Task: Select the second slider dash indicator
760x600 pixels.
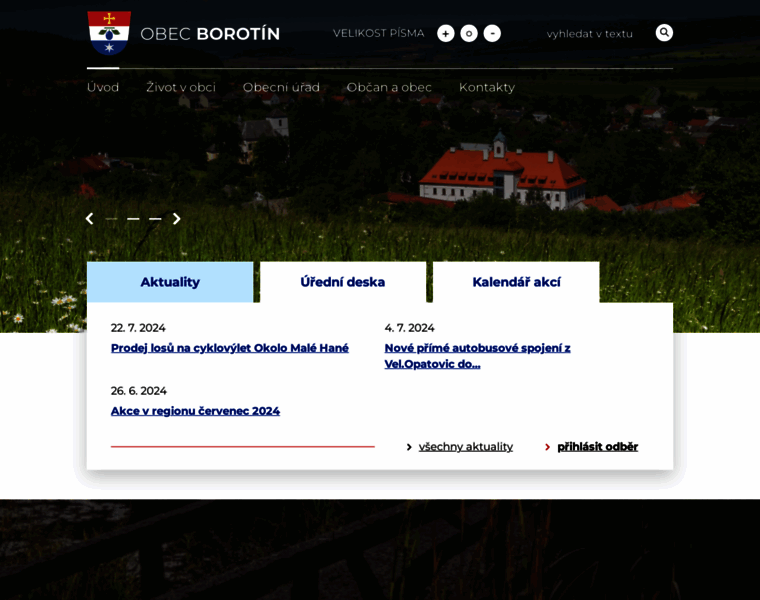Action: click(x=133, y=219)
